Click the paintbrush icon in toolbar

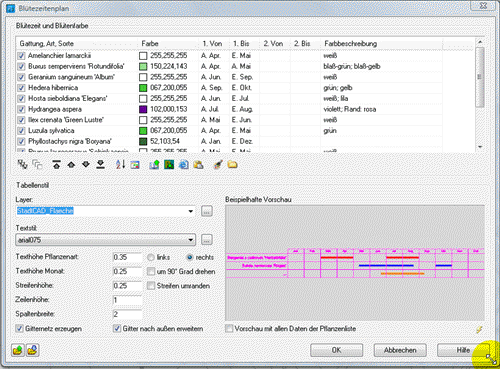pyautogui.click(x=218, y=164)
